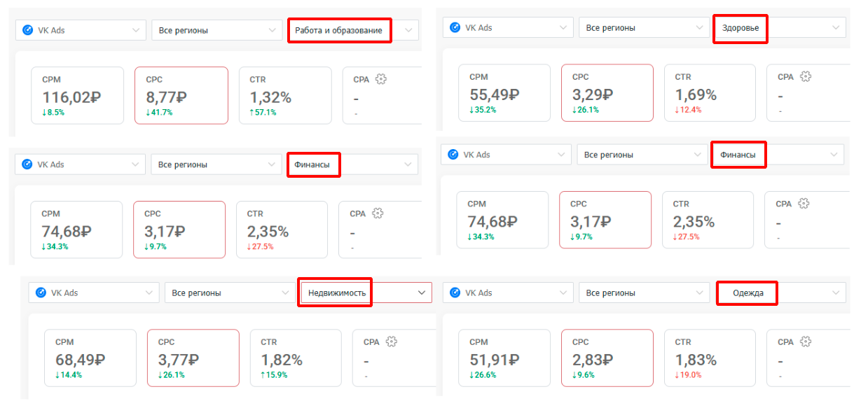The height and width of the screenshot is (401, 868).
Task: Choose the CPC card showing 2,83₽
Action: click(607, 358)
